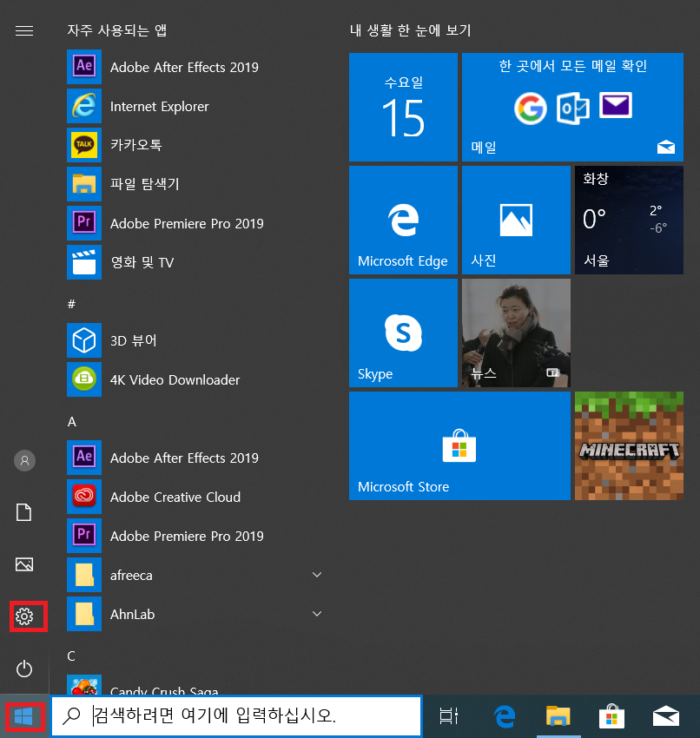Image resolution: width=700 pixels, height=738 pixels.
Task: Open Microsoft Store from the taskbar
Action: (611, 716)
